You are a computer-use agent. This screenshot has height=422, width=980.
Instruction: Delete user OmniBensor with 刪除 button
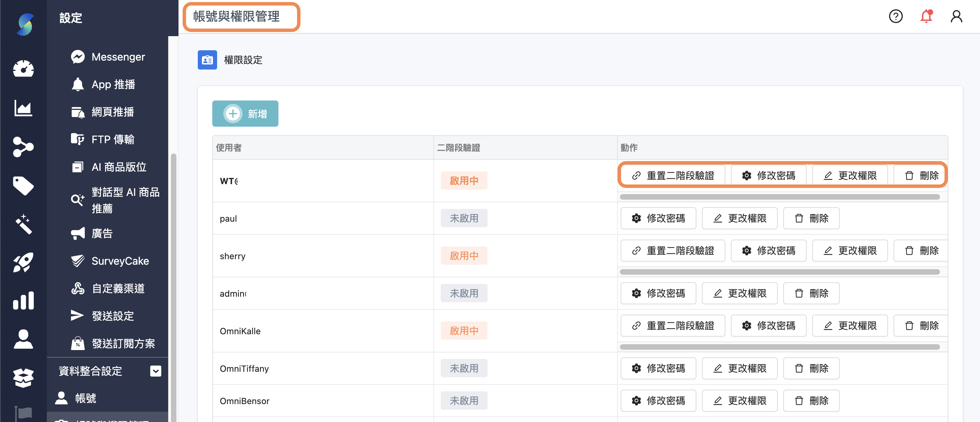pos(811,400)
